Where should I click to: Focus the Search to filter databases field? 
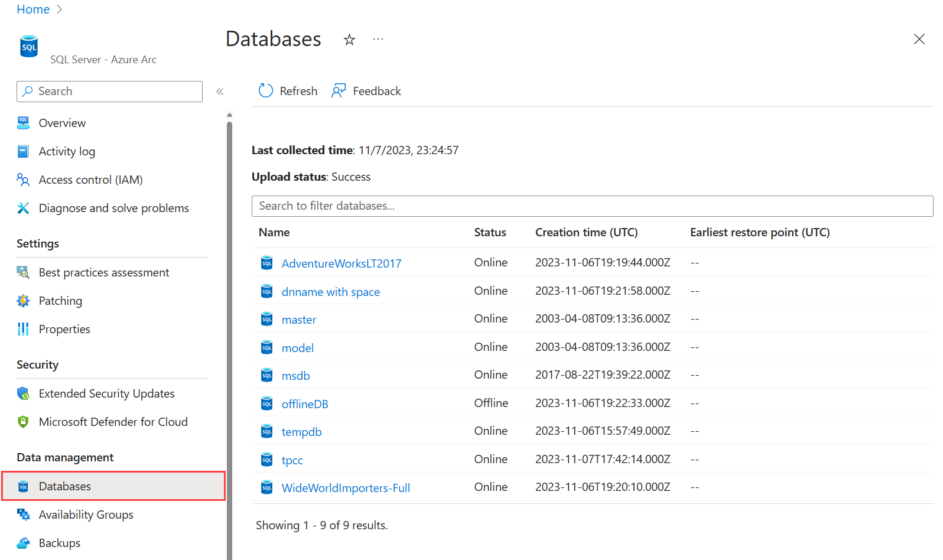click(x=592, y=206)
